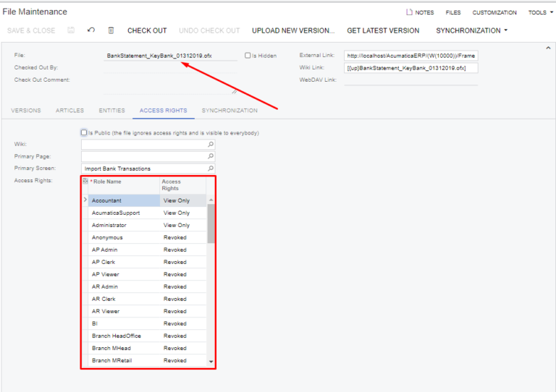Enable the Is Hidden checkbox
The width and height of the screenshot is (556, 392).
coord(248,55)
